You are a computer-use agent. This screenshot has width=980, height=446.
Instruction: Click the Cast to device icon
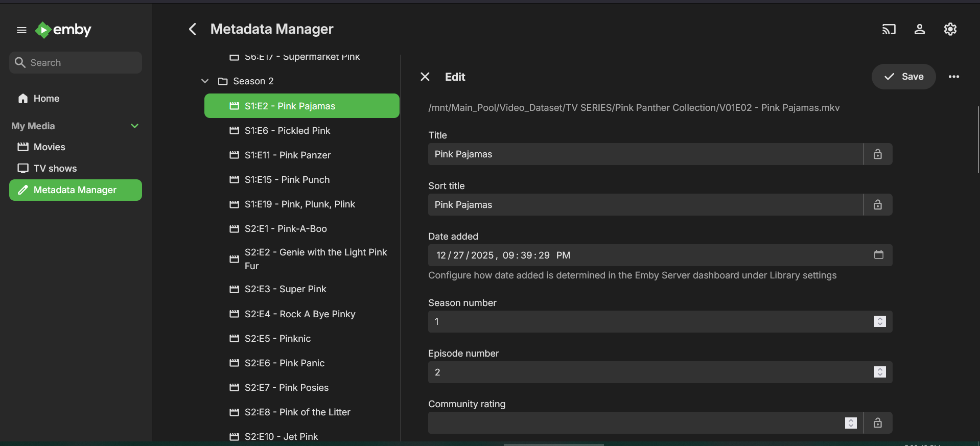pyautogui.click(x=889, y=30)
